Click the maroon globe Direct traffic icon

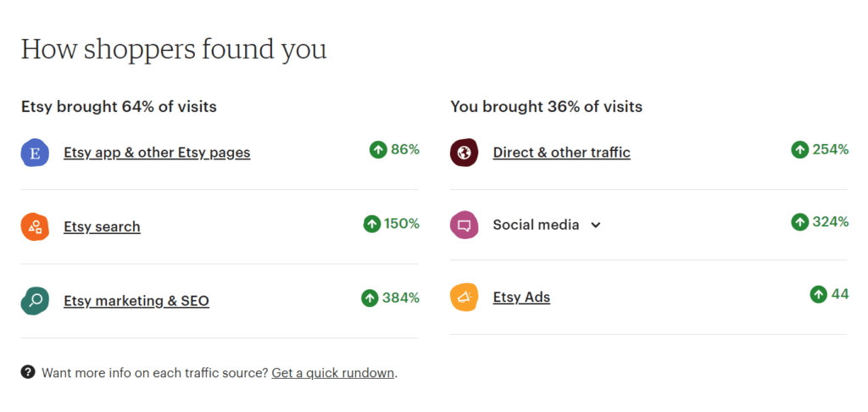point(464,153)
